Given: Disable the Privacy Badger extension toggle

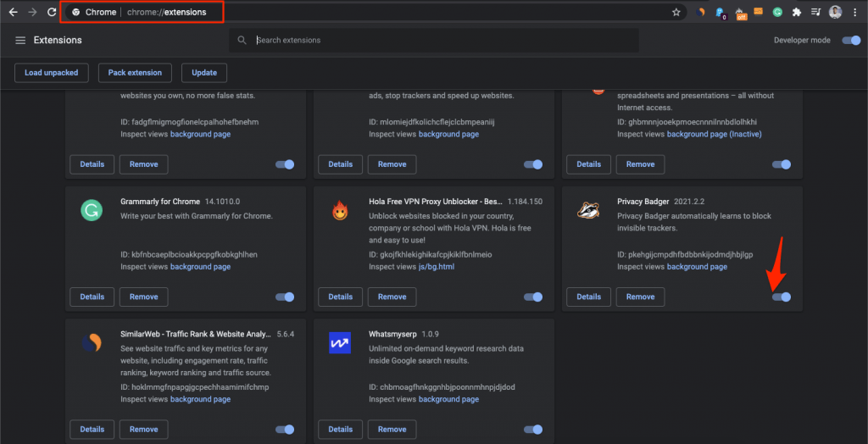Looking at the screenshot, I should pyautogui.click(x=782, y=297).
